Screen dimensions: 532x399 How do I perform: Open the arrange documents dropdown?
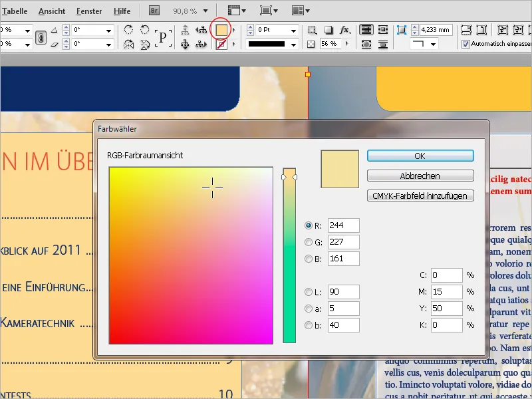(x=301, y=11)
